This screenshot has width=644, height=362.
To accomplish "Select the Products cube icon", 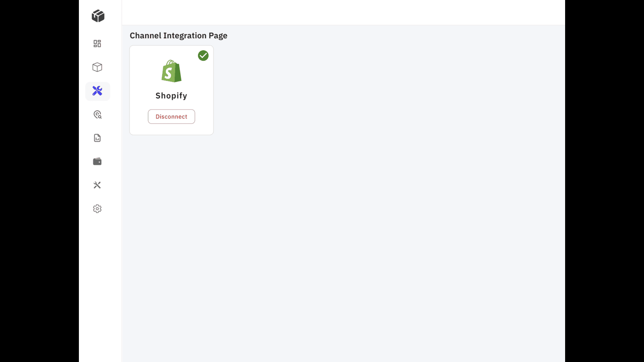I will tap(97, 67).
